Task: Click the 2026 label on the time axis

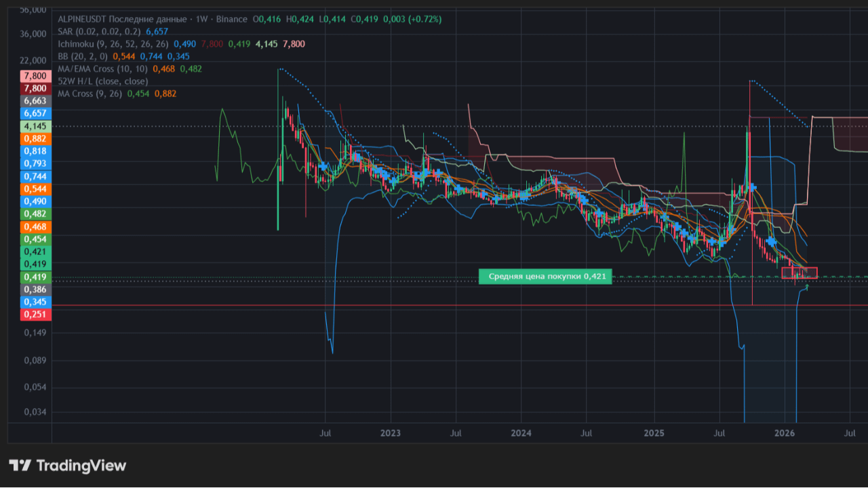Action: [785, 433]
